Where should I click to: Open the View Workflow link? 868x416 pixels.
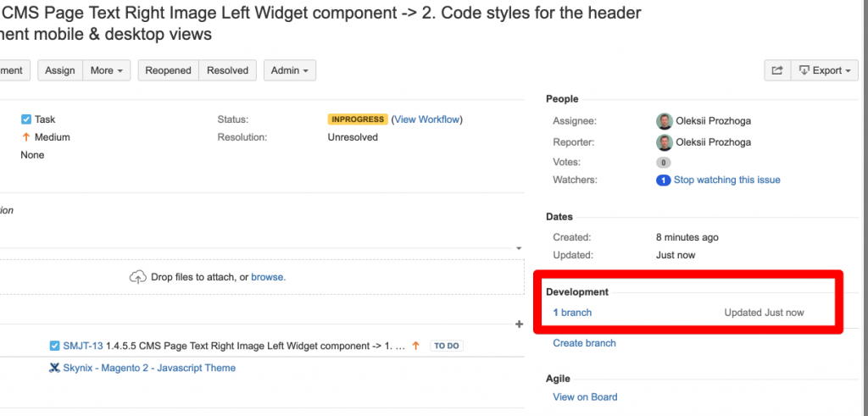point(427,119)
